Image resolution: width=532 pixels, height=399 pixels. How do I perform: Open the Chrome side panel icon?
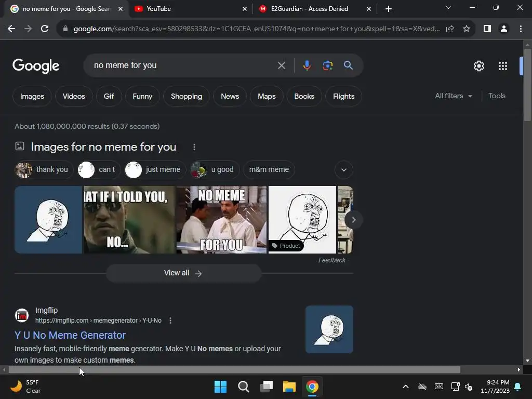(x=487, y=29)
